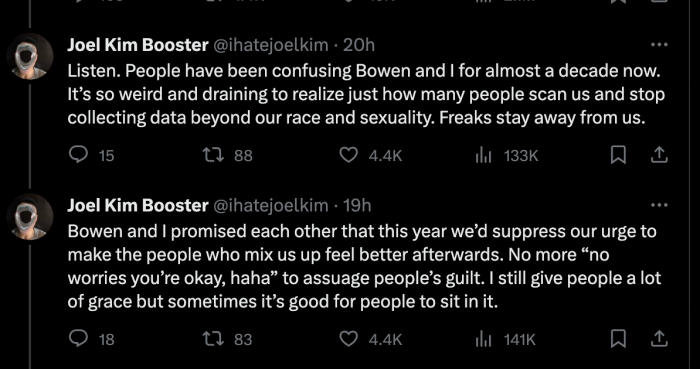Like the 20h tweet with 4.4K likes
Viewport: 700px width, 369px height.
coord(349,155)
